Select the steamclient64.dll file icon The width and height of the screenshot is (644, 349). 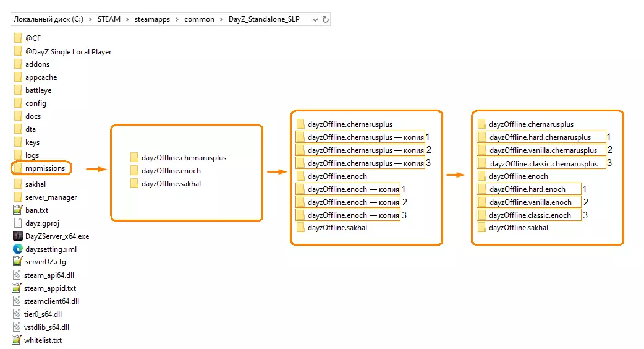click(x=17, y=301)
